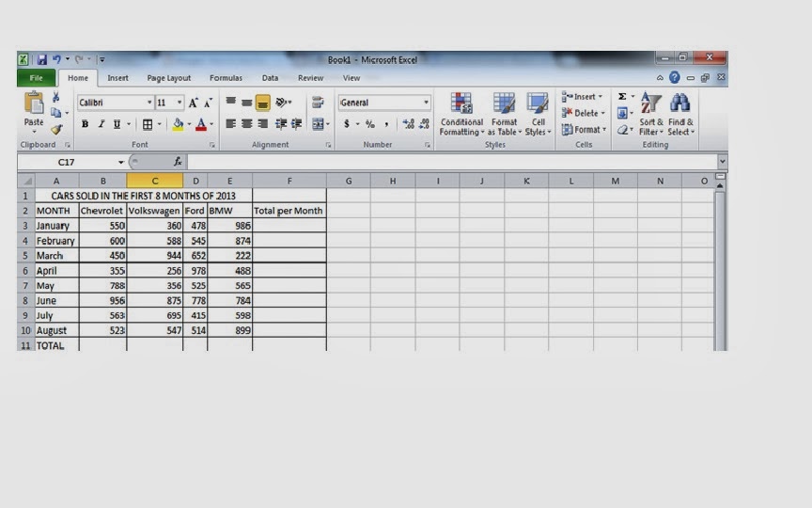Toggle Underline formatting
This screenshot has width=812, height=508.
click(117, 124)
